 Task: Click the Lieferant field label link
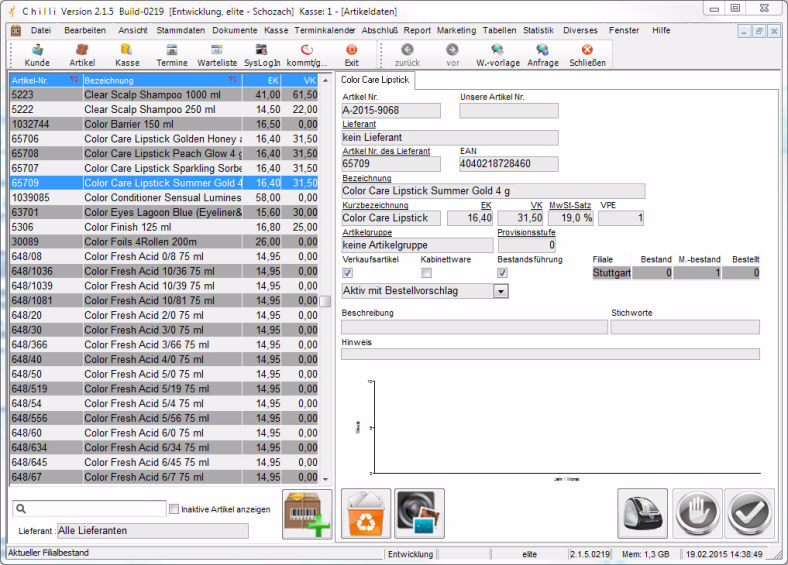(x=359, y=124)
